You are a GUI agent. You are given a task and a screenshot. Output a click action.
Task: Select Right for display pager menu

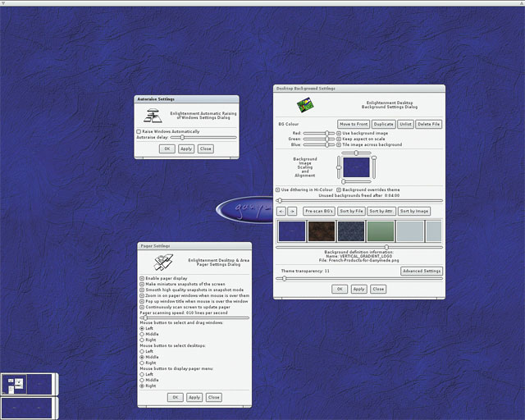(142, 386)
